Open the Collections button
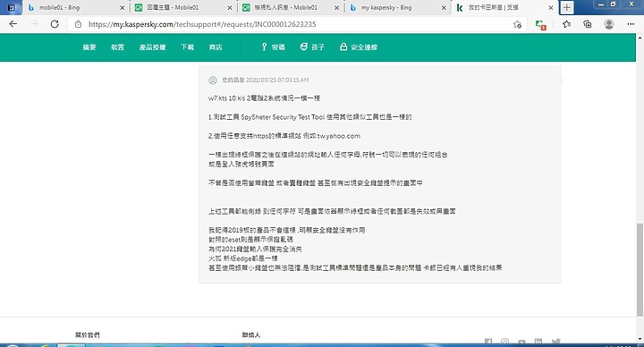644x347 pixels. [x=588, y=24]
